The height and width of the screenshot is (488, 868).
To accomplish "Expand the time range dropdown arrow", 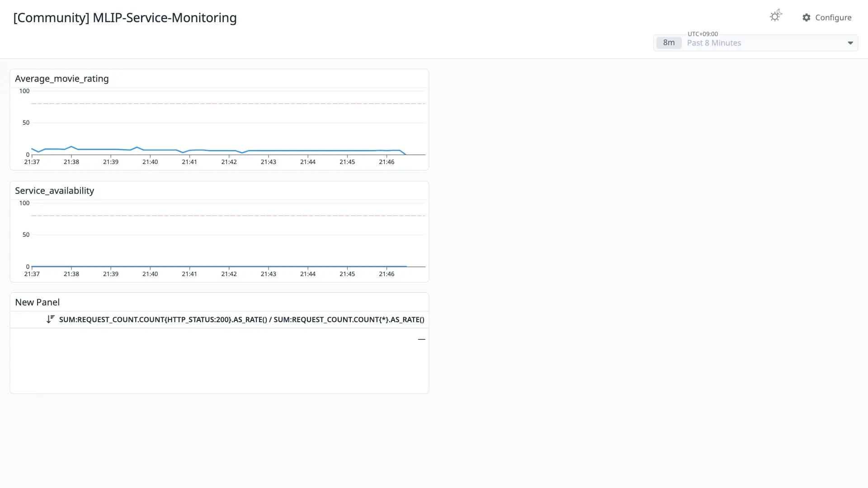I will (850, 43).
